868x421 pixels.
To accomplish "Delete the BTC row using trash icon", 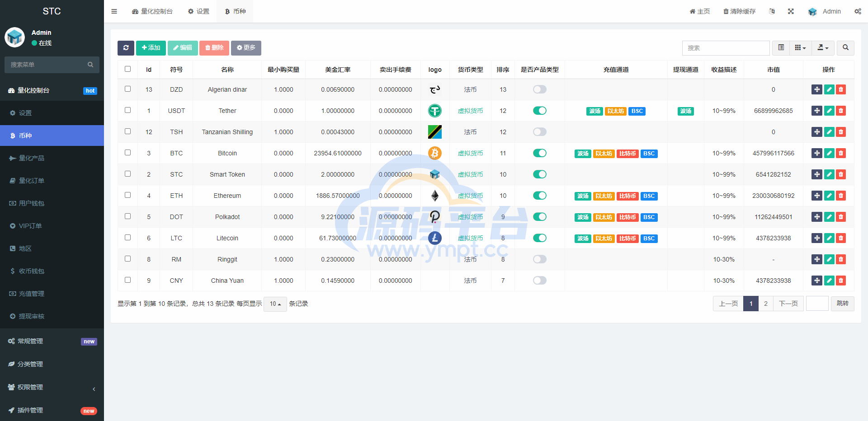I will point(841,153).
